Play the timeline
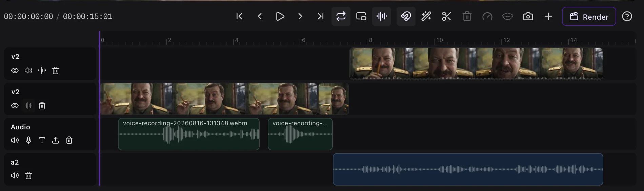 (x=280, y=16)
